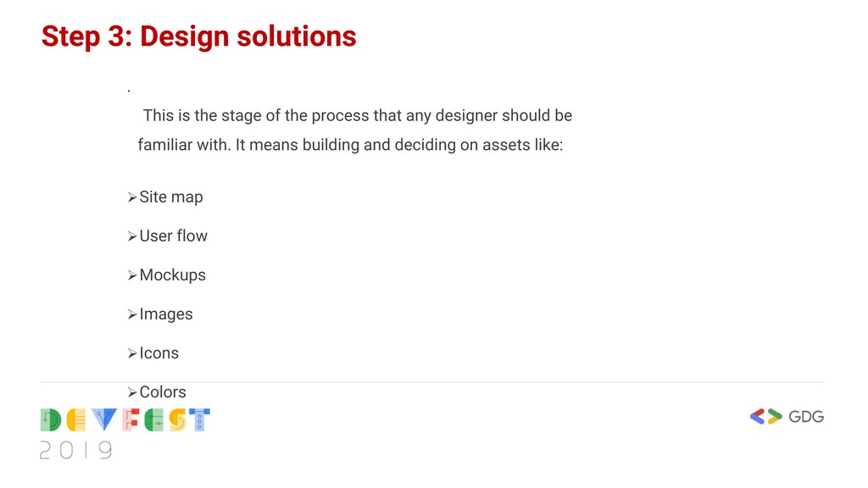
Task: Click the 2019 text under DevFest
Action: click(75, 451)
